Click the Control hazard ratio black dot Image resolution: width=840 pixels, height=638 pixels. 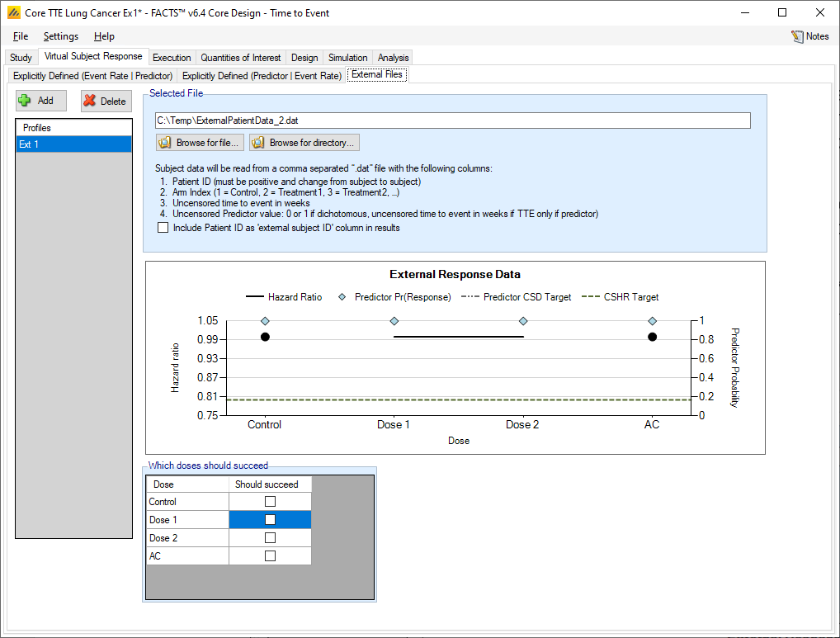(x=265, y=337)
